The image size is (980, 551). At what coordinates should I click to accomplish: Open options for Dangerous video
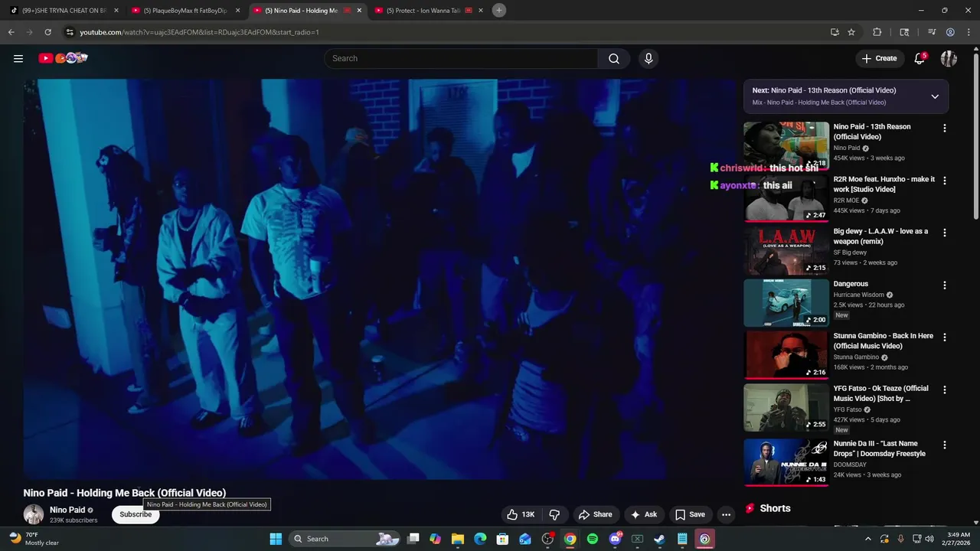944,285
